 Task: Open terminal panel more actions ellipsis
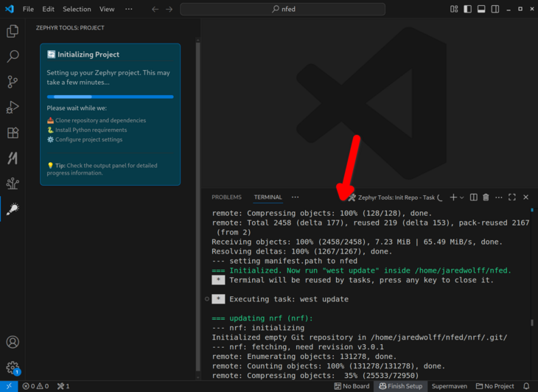coord(498,197)
